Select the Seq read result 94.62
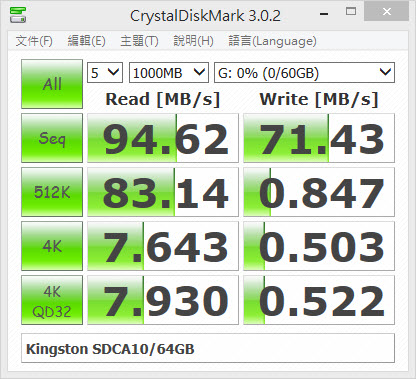This screenshot has height=379, width=416. [163, 138]
